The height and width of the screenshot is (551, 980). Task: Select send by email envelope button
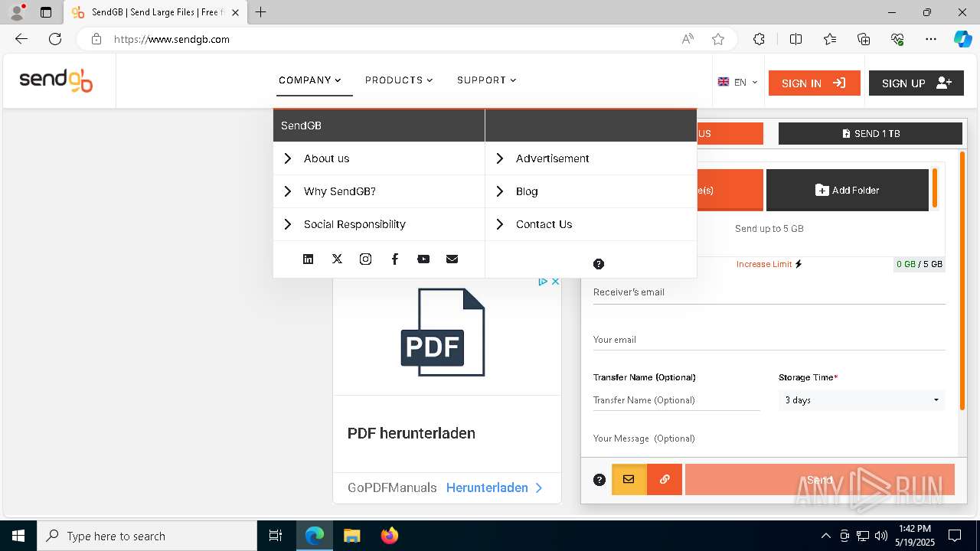(629, 480)
